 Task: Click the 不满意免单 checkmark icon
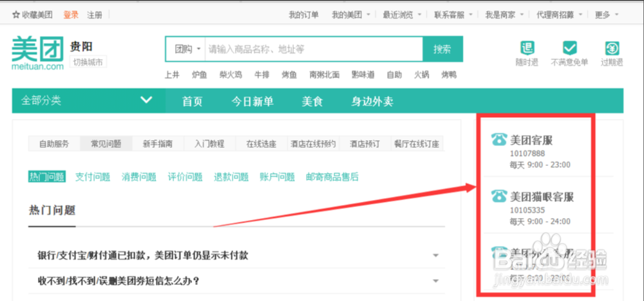(x=569, y=48)
